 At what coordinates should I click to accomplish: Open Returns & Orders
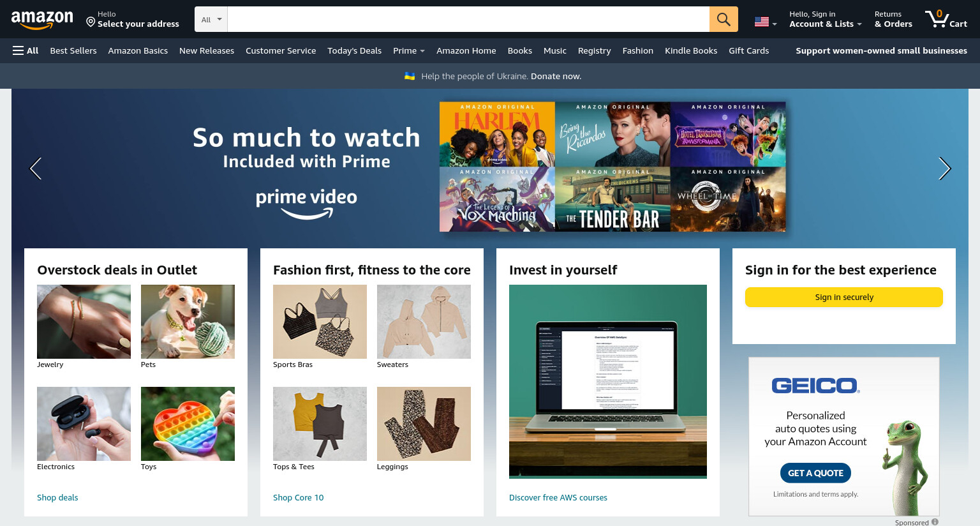tap(893, 19)
